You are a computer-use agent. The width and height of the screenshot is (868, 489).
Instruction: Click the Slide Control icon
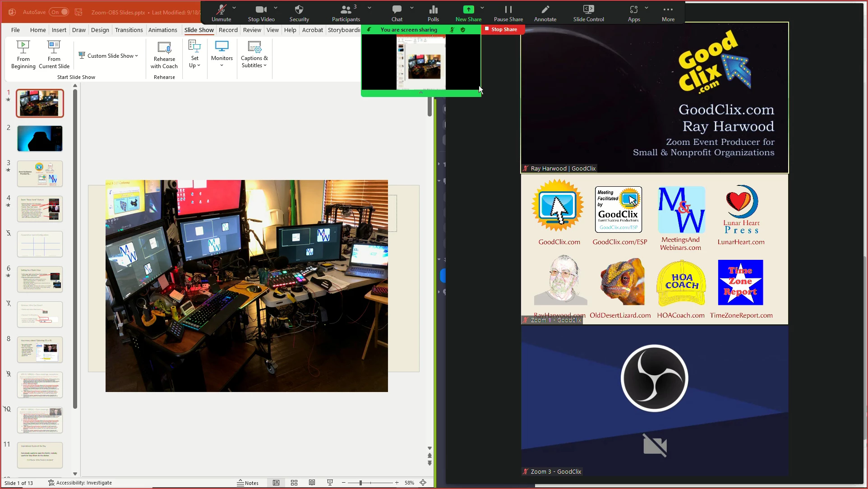(588, 10)
